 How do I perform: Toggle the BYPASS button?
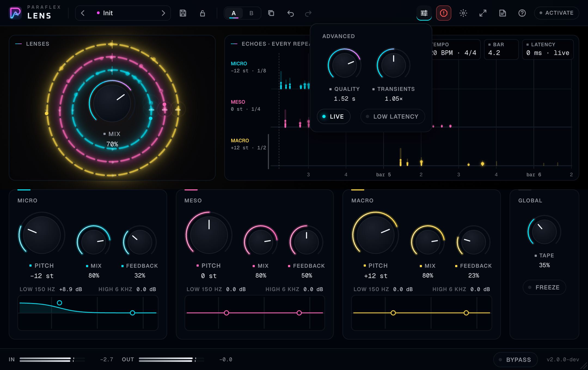(516, 360)
